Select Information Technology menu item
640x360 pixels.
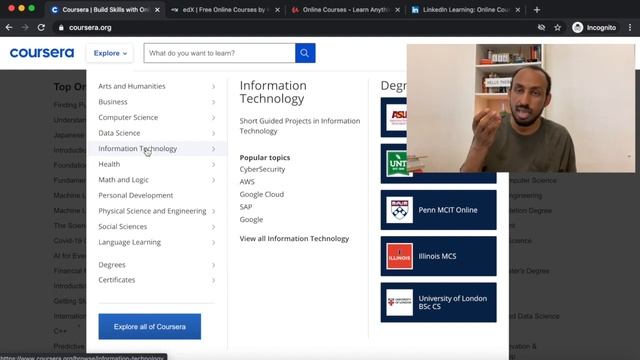[x=157, y=149]
